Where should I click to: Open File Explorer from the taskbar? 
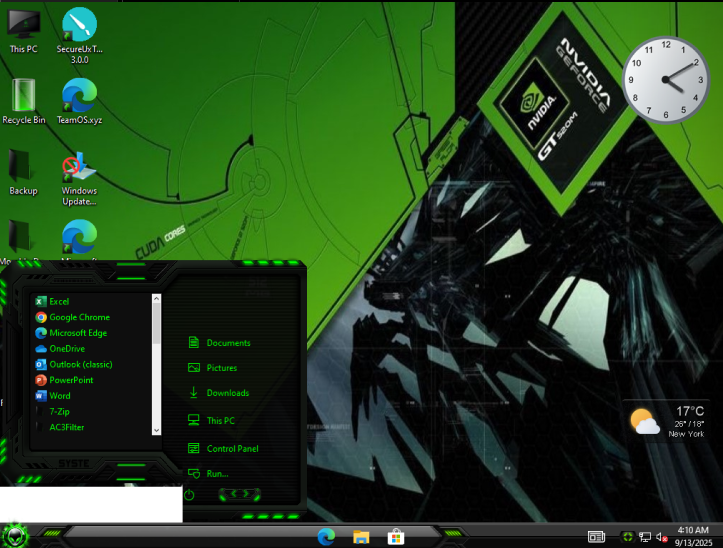(361, 537)
